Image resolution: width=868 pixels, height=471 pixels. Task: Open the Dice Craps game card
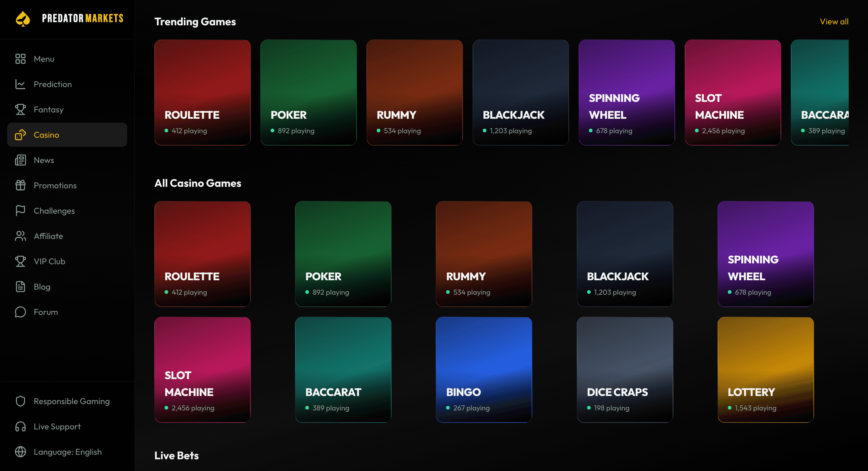point(625,369)
